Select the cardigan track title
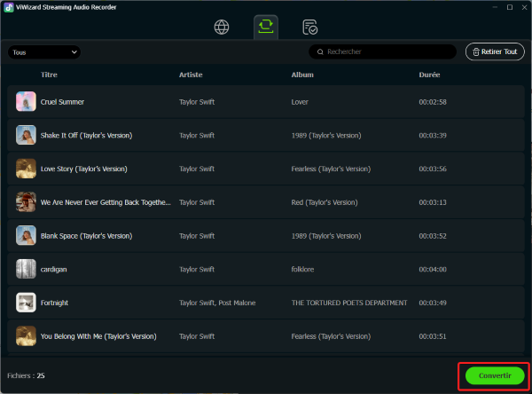 53,270
